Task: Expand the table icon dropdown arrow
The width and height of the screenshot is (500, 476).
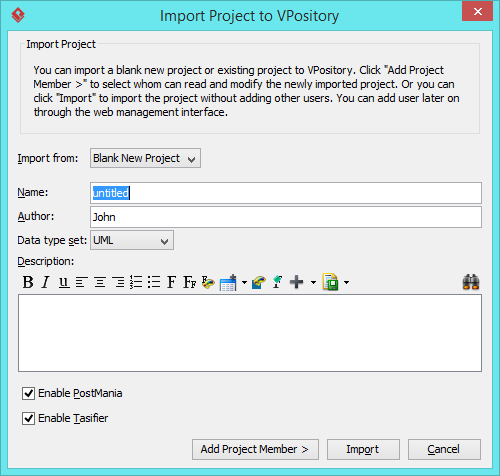Action: click(244, 283)
